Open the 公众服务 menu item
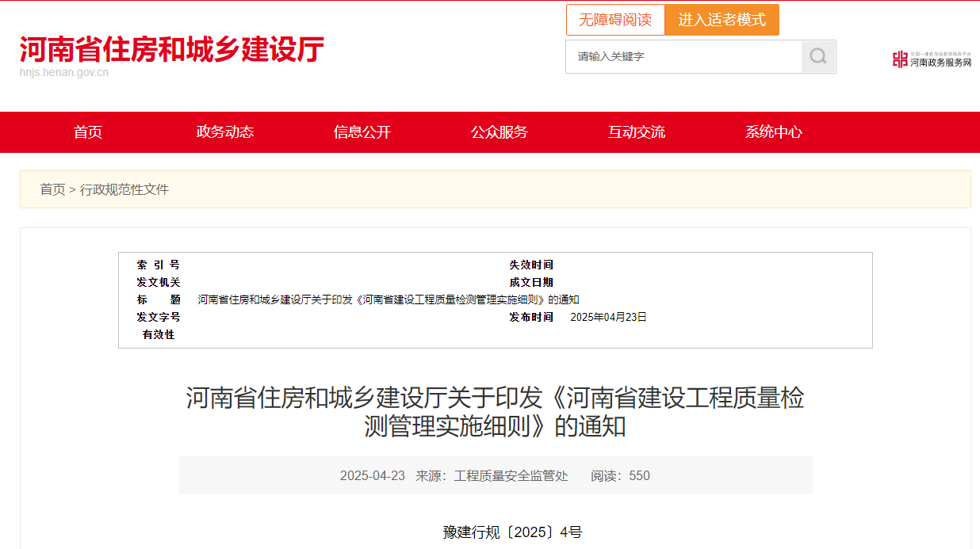The height and width of the screenshot is (549, 980). click(x=499, y=132)
